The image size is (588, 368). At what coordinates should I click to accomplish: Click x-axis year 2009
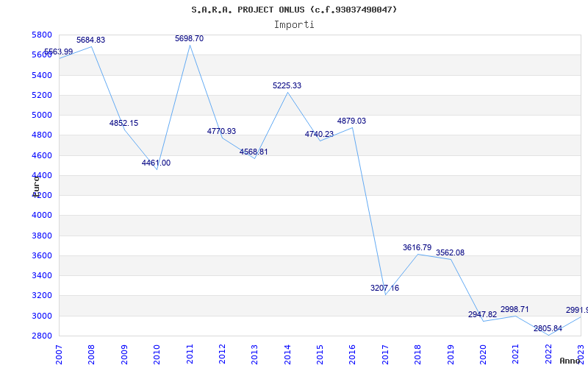(x=124, y=355)
